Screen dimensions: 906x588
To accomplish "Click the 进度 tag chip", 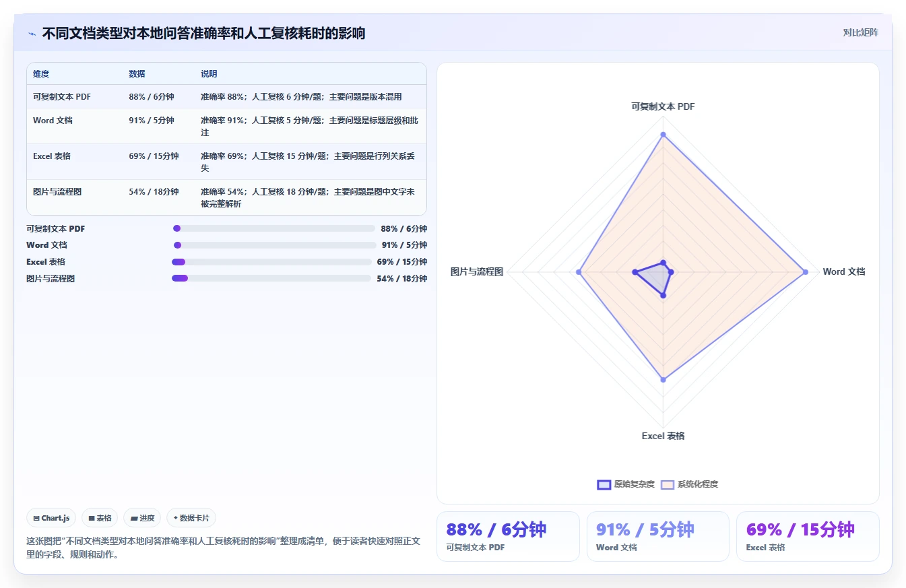I will point(142,518).
